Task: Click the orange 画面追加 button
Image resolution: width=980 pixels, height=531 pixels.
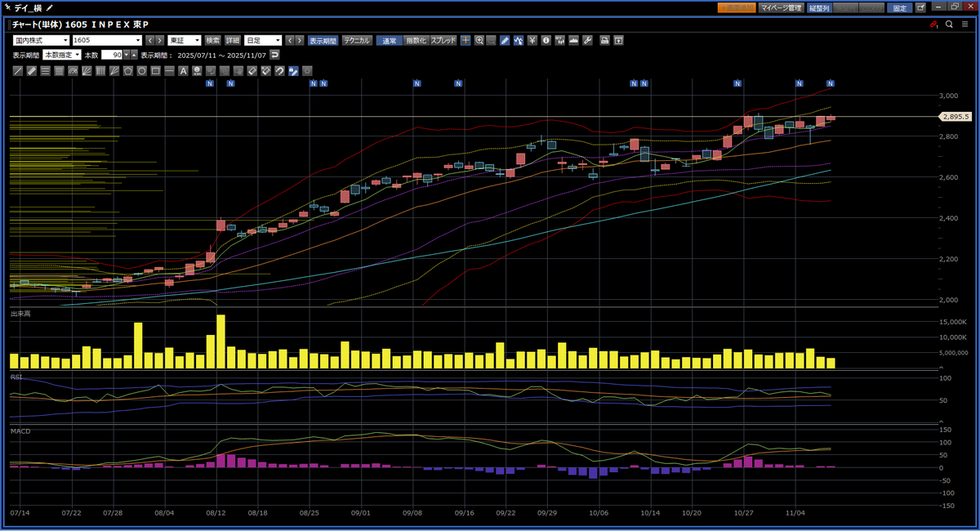Action: (x=737, y=7)
